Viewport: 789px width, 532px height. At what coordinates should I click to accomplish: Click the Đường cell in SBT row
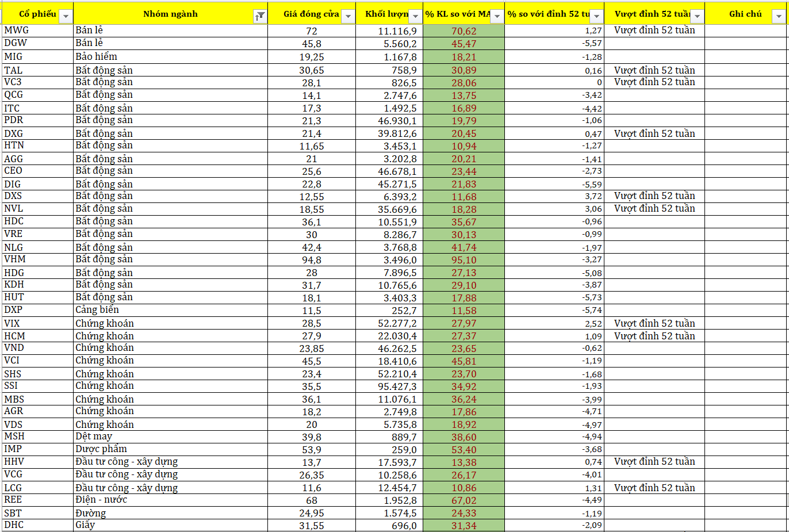click(170, 513)
